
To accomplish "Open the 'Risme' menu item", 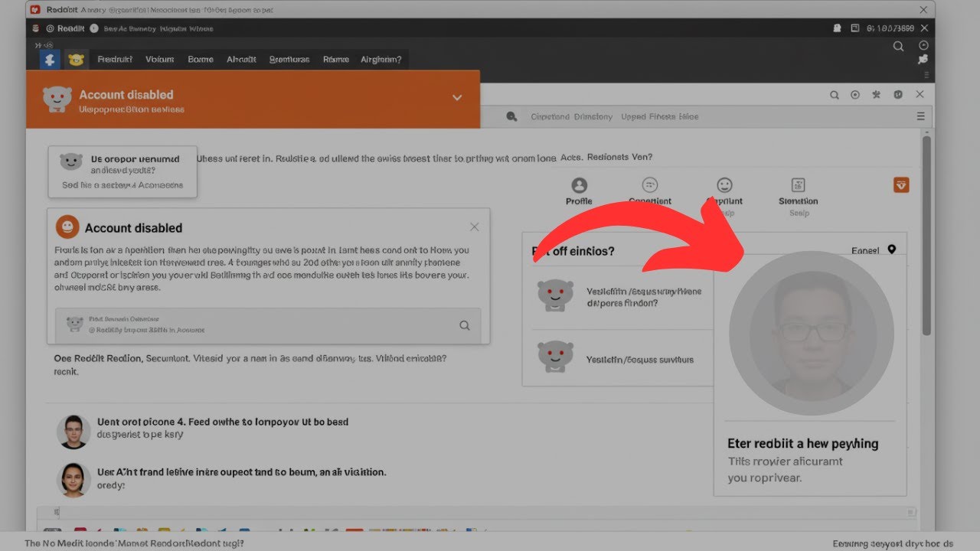I will (336, 59).
